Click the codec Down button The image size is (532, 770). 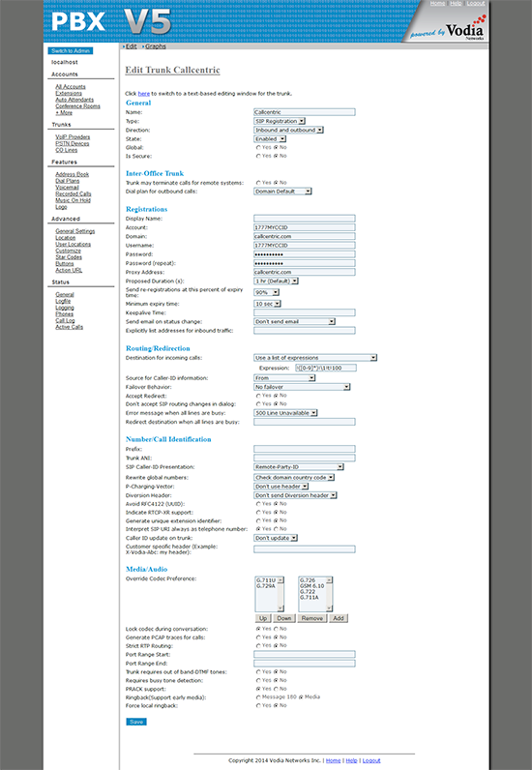click(x=284, y=618)
